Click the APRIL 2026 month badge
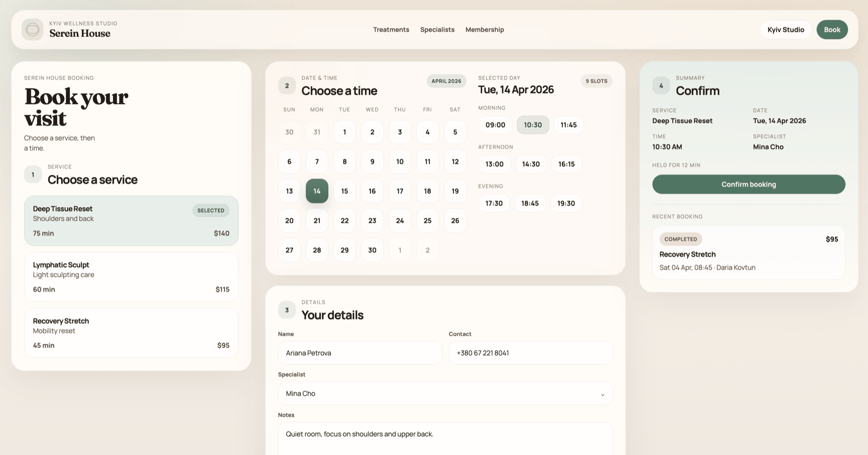The width and height of the screenshot is (868, 455). tap(446, 81)
